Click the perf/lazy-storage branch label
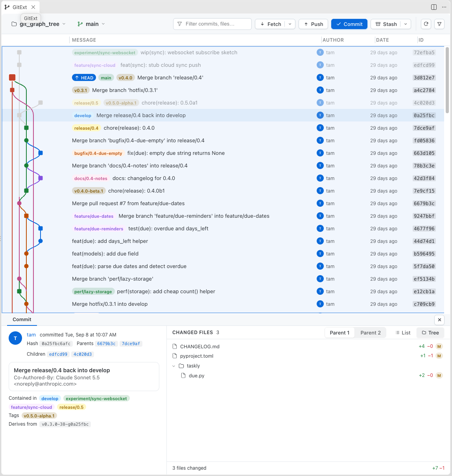Screen dimensions: 452x476 [93, 292]
